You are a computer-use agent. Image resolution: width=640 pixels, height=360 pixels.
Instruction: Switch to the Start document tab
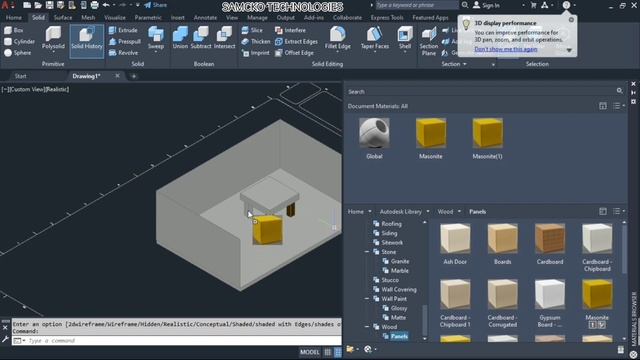coord(20,76)
